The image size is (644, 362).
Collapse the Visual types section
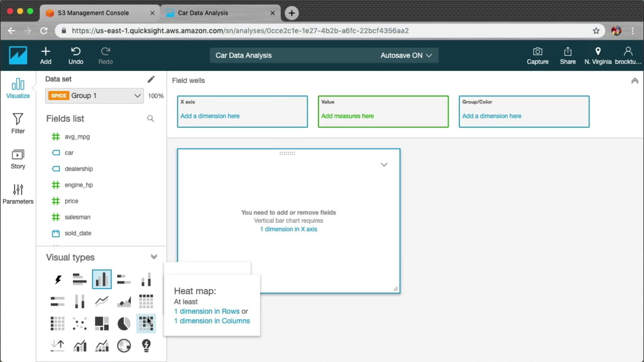pos(154,257)
